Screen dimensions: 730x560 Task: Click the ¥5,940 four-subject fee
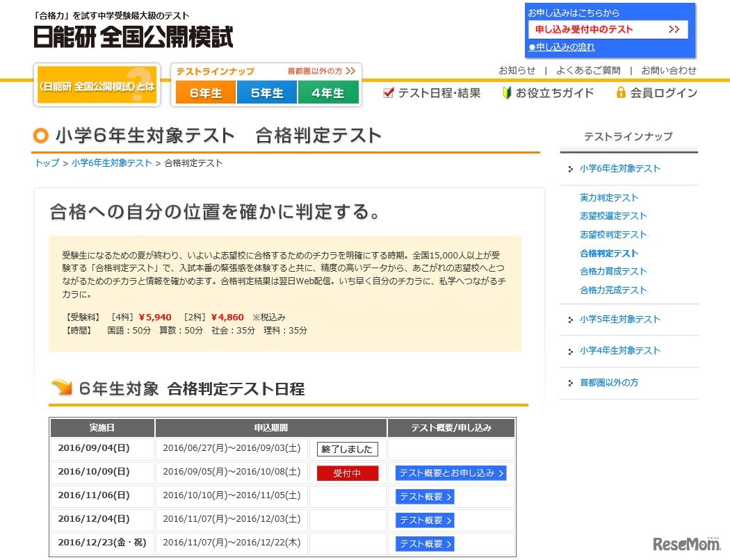[155, 318]
